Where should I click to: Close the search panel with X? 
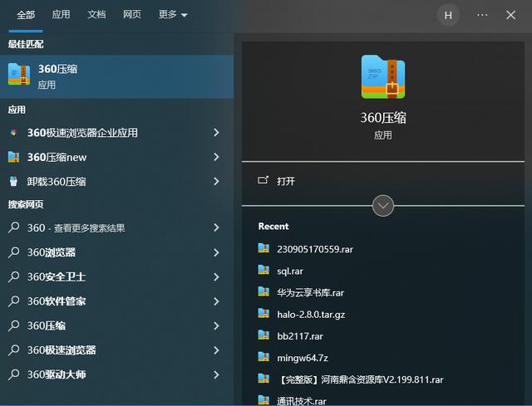511,15
